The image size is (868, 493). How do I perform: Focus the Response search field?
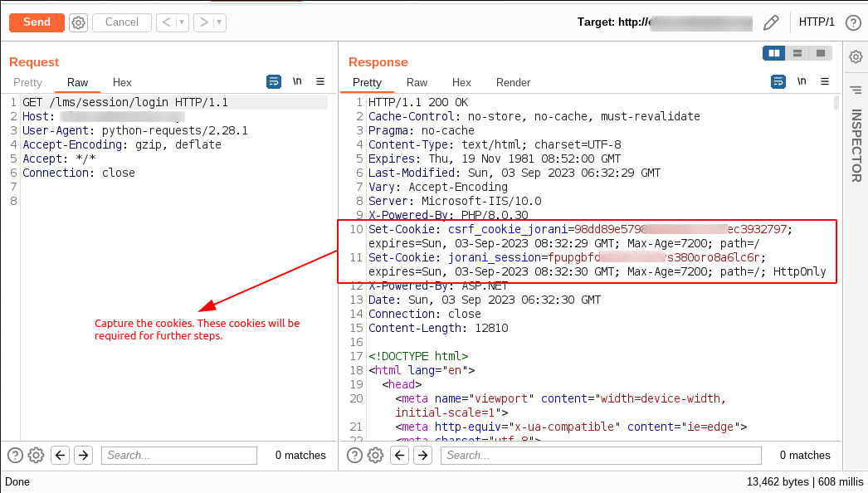click(x=601, y=456)
